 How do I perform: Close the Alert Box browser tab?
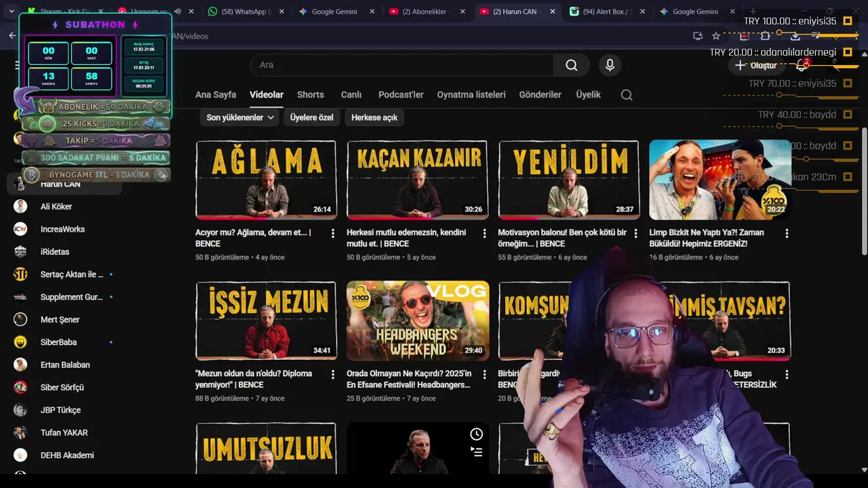(x=643, y=12)
